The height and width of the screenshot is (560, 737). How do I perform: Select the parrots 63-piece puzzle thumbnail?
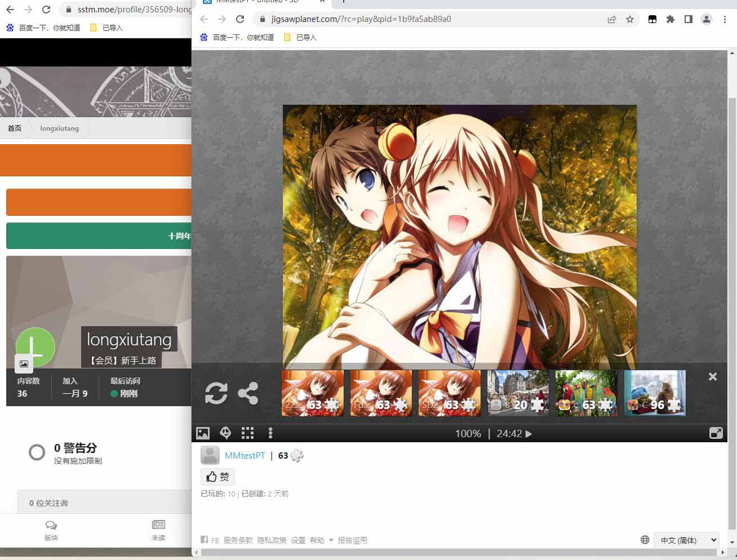pos(586,393)
